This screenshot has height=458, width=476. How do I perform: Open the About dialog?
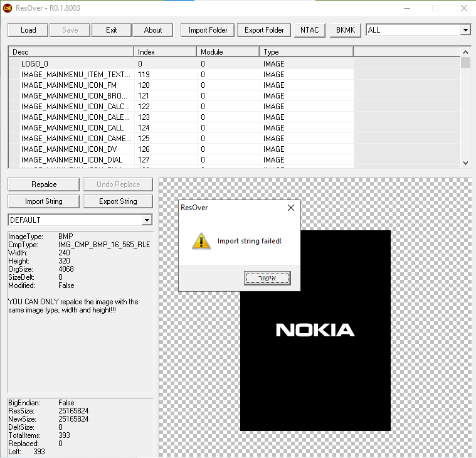(152, 30)
